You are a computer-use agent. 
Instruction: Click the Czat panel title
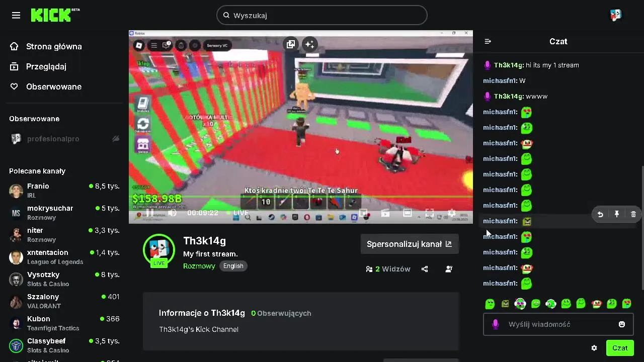tap(558, 41)
